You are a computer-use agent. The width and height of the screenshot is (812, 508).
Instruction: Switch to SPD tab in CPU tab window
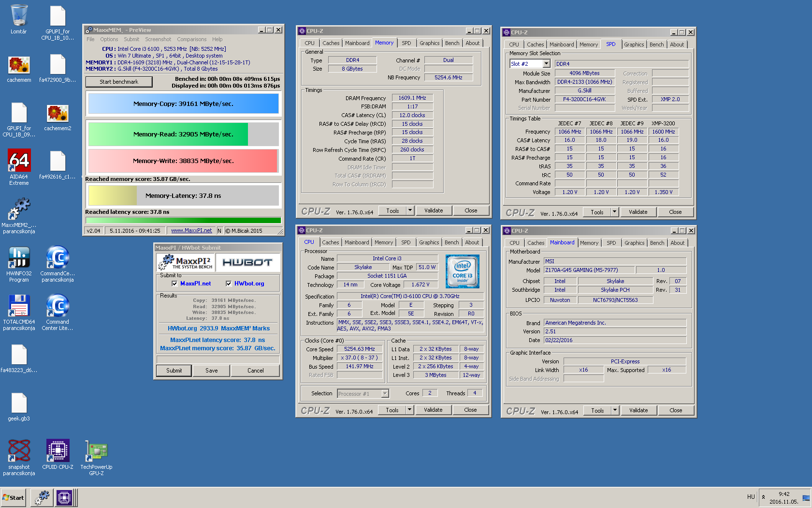click(406, 242)
